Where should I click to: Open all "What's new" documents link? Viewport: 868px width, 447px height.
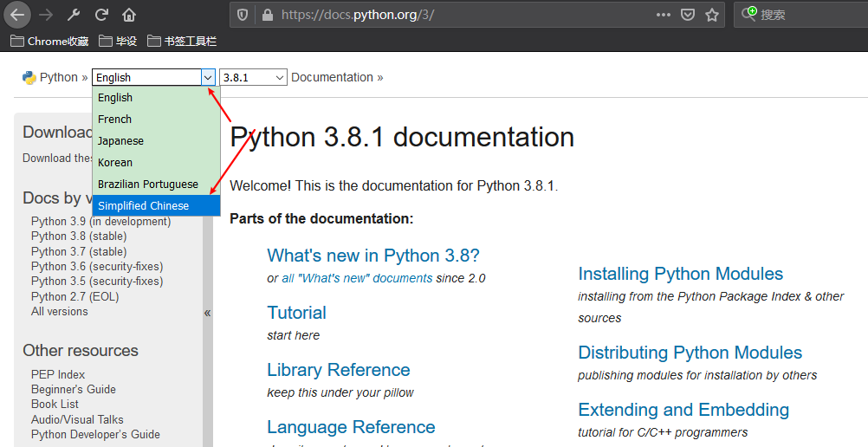(x=357, y=278)
